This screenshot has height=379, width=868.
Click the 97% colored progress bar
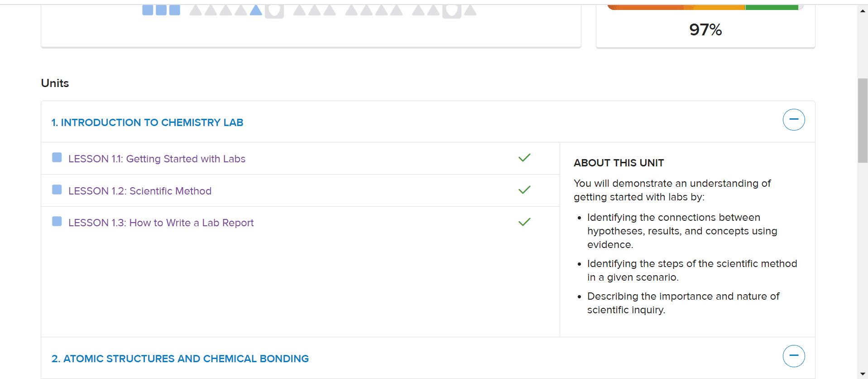click(x=705, y=7)
